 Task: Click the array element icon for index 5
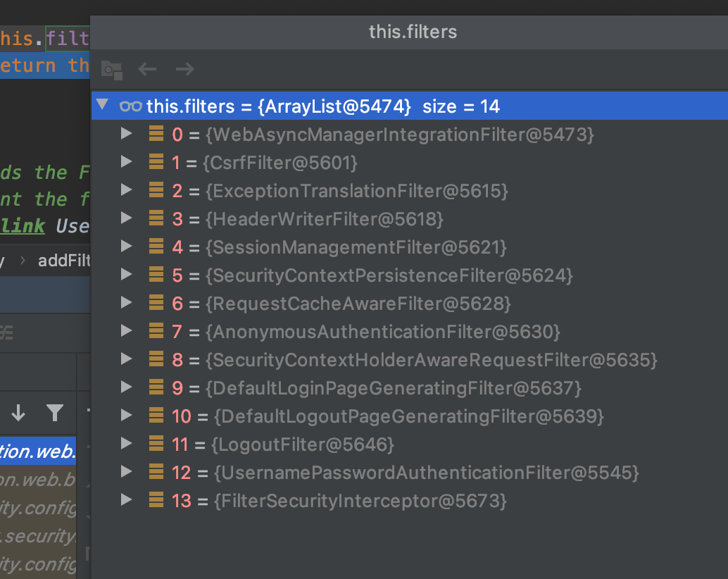156,274
